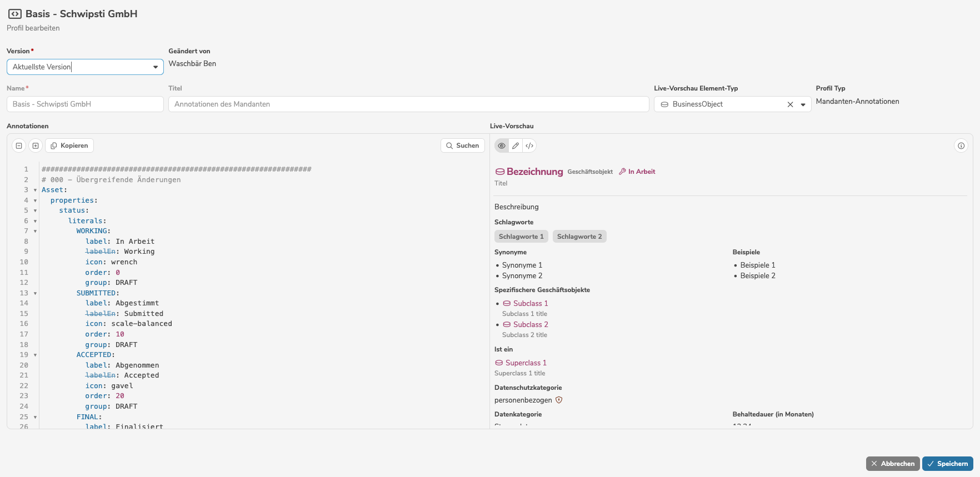Collapse the literals fold on line 6
The height and width of the screenshot is (477, 980).
35,221
